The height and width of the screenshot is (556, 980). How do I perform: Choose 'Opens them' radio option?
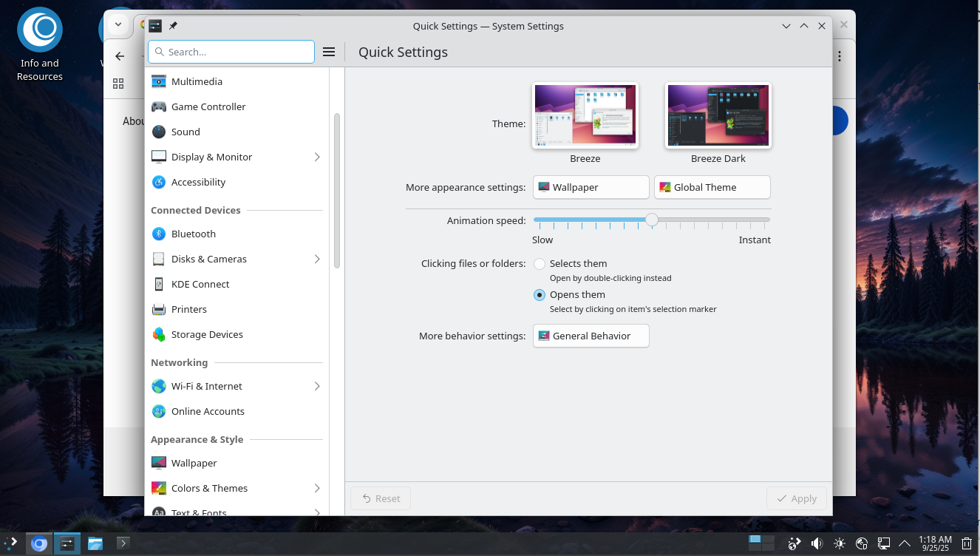tap(540, 295)
